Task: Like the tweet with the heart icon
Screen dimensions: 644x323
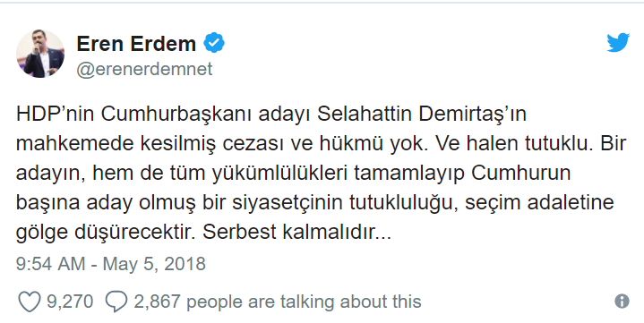Action: [30, 302]
